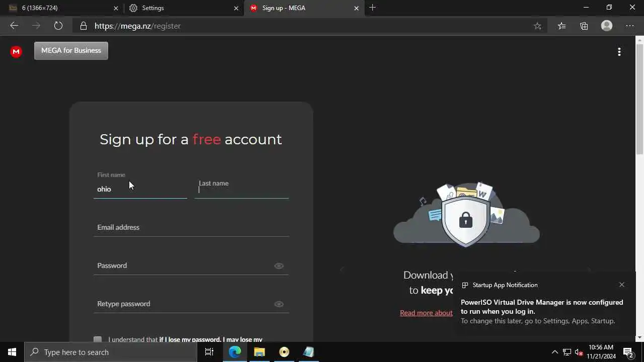Open the browser profile avatar
644x362 pixels.
607,26
